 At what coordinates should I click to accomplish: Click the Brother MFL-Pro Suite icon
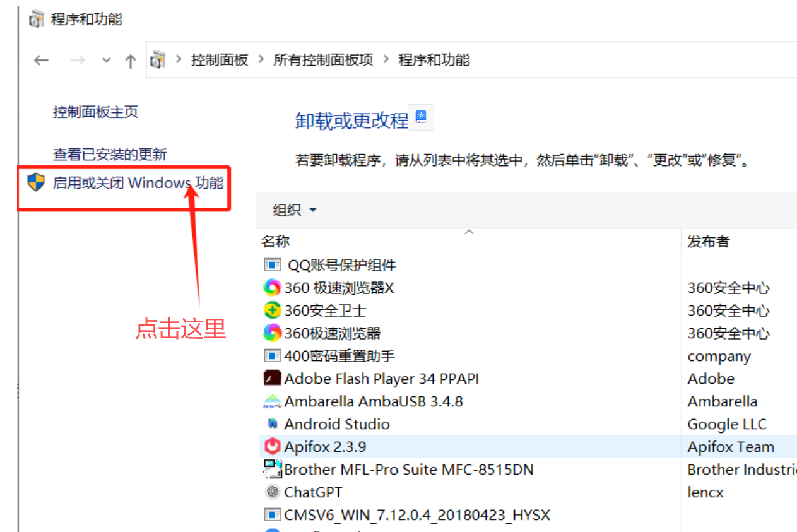point(272,470)
